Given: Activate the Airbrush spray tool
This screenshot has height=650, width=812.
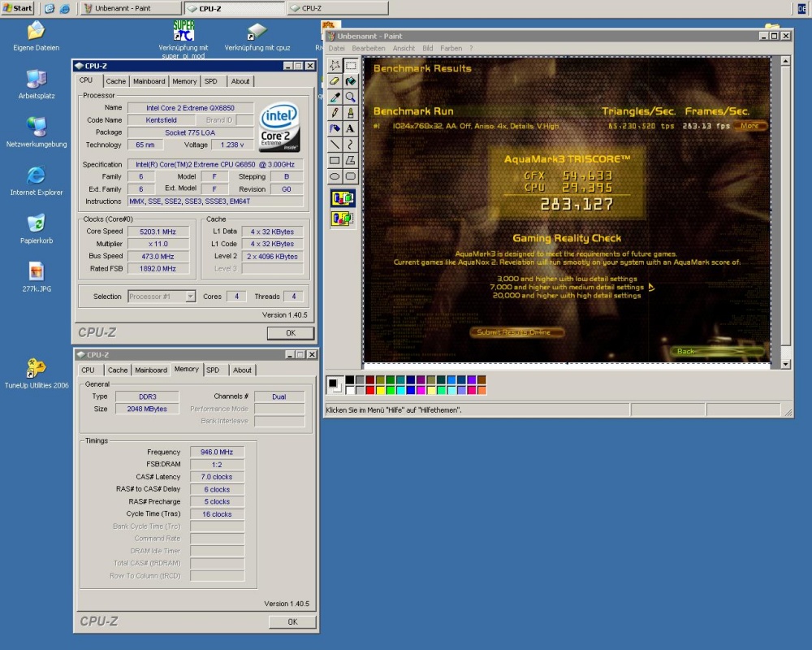Looking at the screenshot, I should tap(335, 128).
